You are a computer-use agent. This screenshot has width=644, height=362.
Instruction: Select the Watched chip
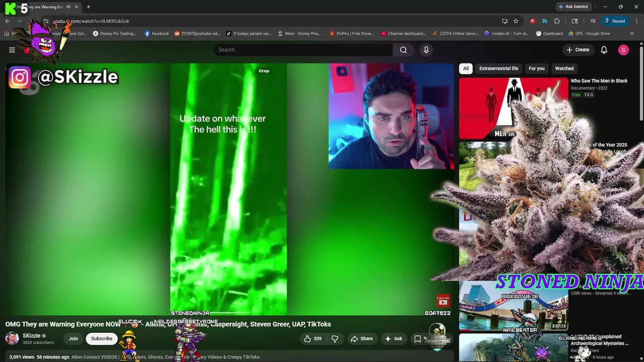click(564, 68)
